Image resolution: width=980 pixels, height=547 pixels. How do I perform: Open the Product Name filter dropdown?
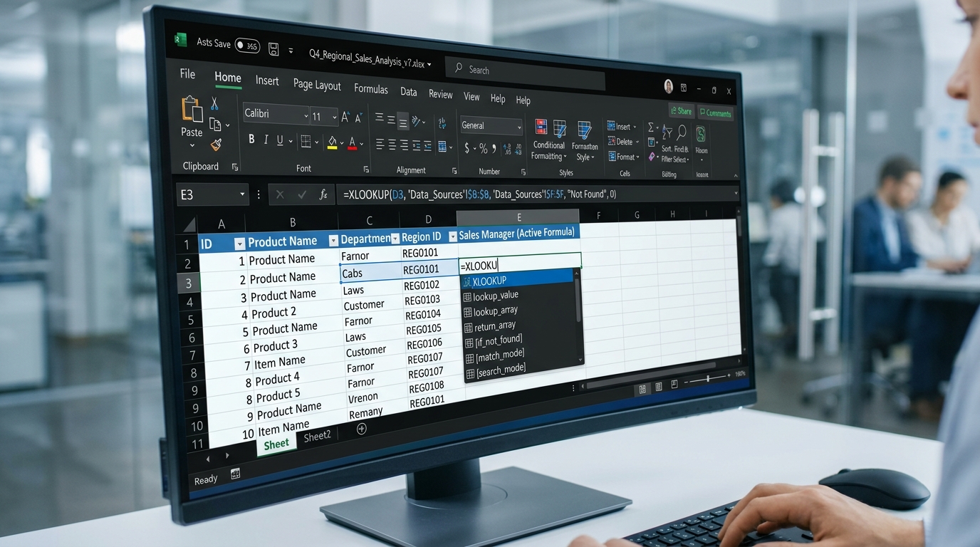(x=333, y=240)
